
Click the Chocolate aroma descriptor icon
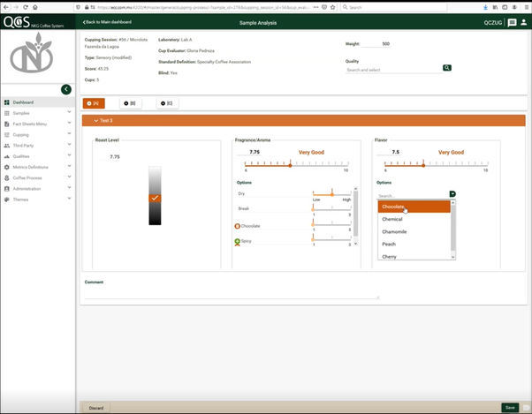click(x=237, y=226)
